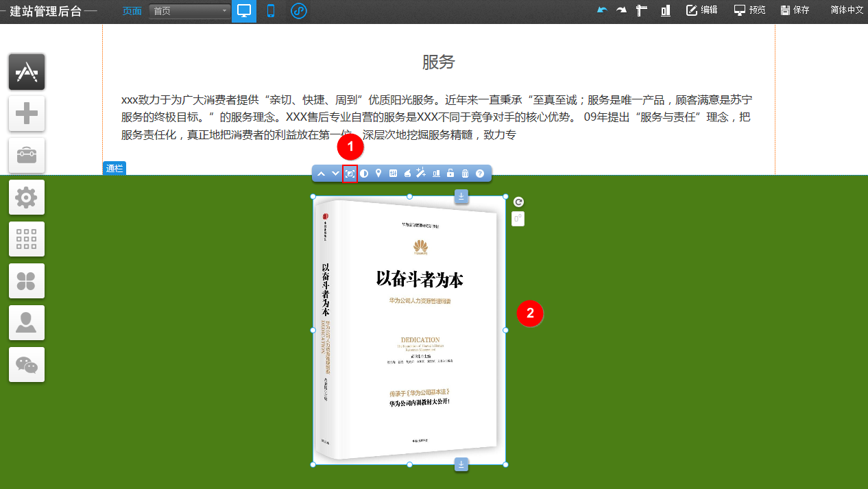Image resolution: width=868 pixels, height=489 pixels.
Task: Click the 保存 save button
Action: [795, 10]
